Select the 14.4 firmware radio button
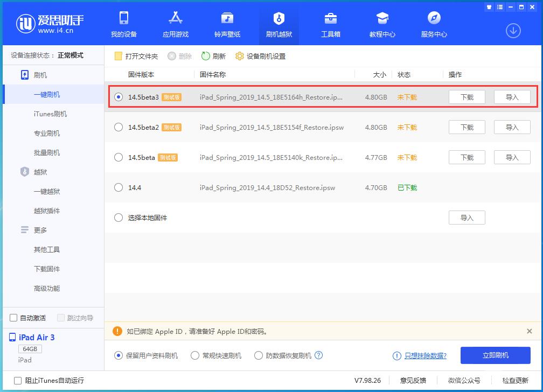The image size is (543, 392). coord(118,187)
